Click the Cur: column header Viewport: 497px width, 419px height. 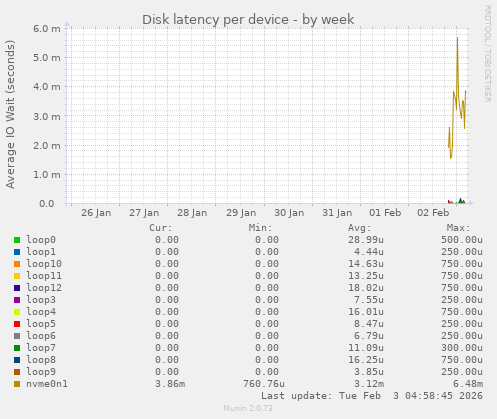tap(161, 228)
